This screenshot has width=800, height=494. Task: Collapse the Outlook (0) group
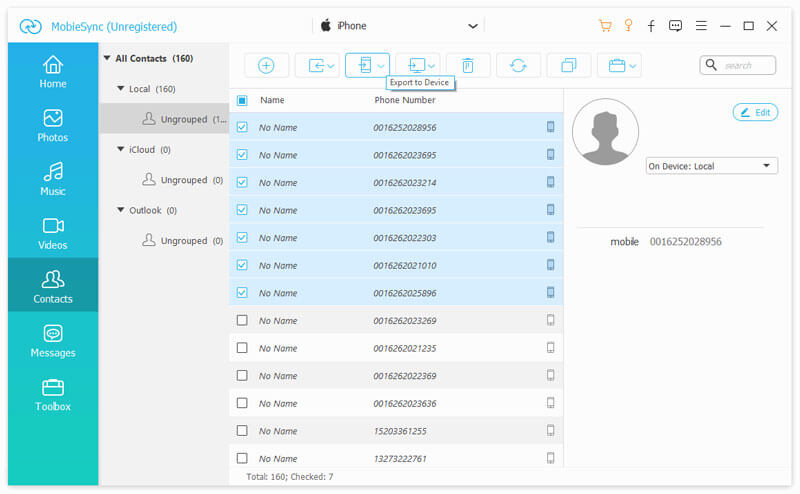(121, 210)
